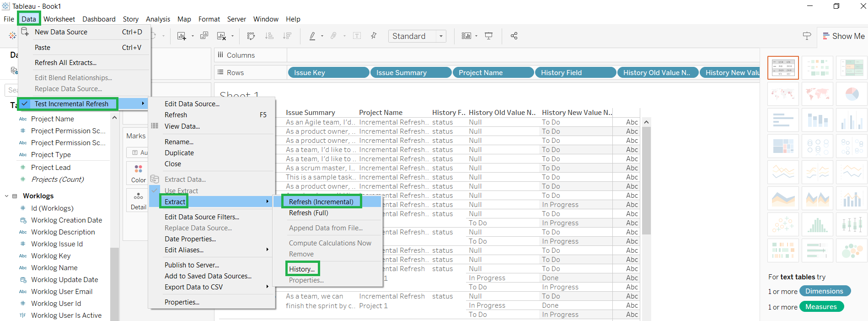Choose the box-and-whisker plot in Show Me

(x=852, y=224)
